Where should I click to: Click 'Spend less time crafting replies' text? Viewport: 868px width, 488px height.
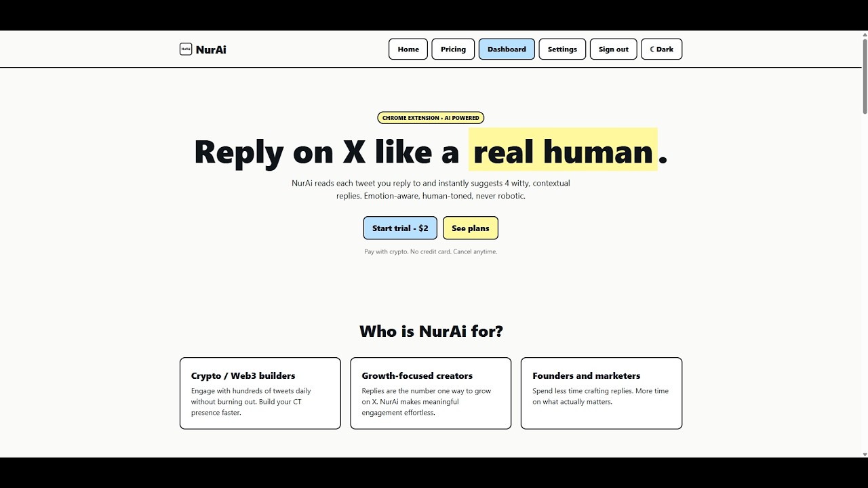[600, 396]
